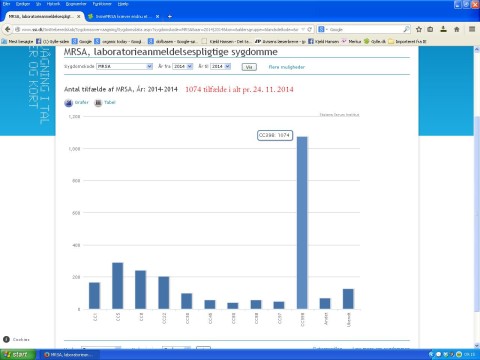
Task: Switch to Grafer chart view icon
Action: [68, 103]
